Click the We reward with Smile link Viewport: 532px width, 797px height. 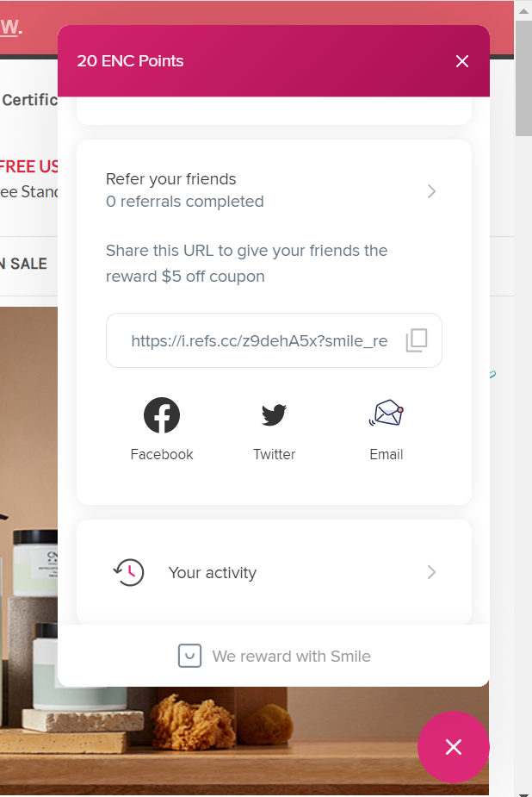point(291,657)
